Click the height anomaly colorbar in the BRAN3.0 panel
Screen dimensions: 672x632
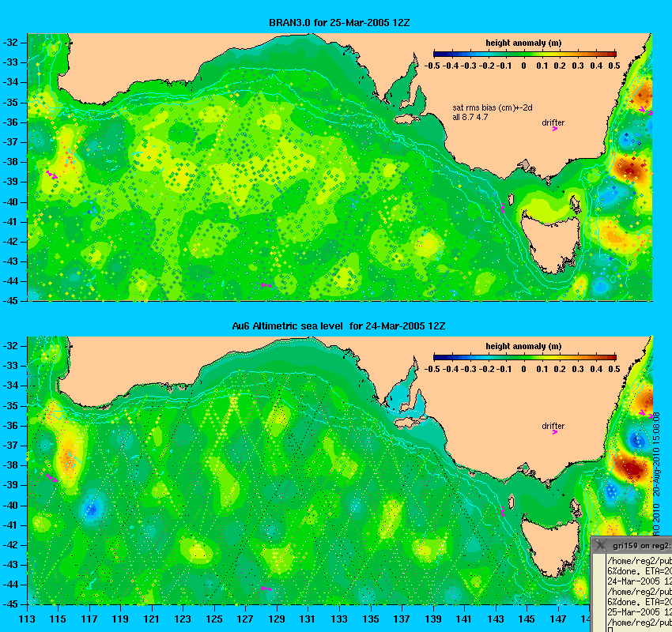click(x=525, y=54)
